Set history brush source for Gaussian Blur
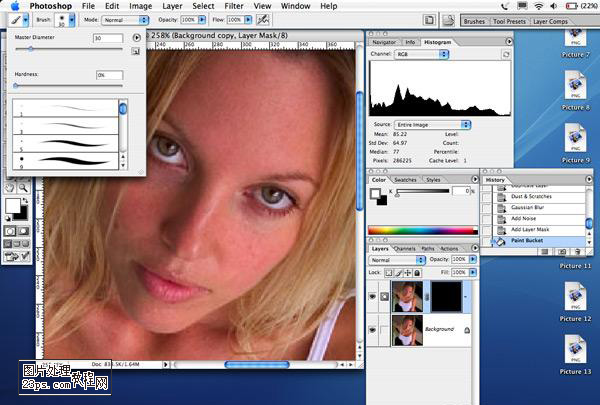The width and height of the screenshot is (600, 405). pos(486,208)
